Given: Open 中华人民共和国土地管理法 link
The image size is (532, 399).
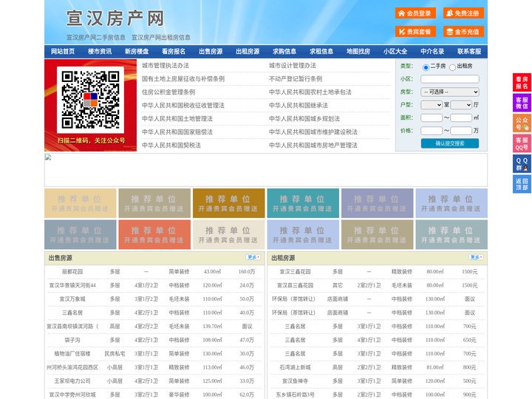Looking at the screenshot, I should click(x=177, y=119).
